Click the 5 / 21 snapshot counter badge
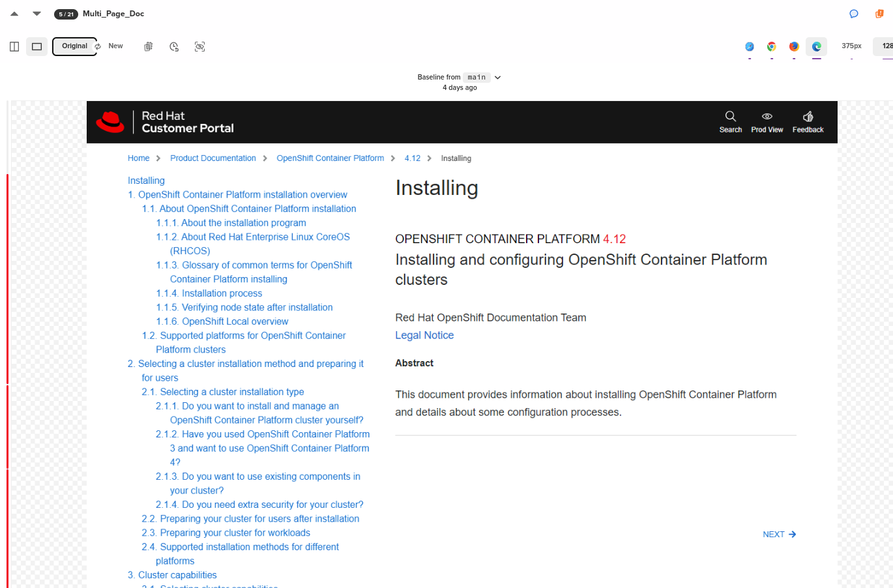The image size is (893, 588). [66, 14]
